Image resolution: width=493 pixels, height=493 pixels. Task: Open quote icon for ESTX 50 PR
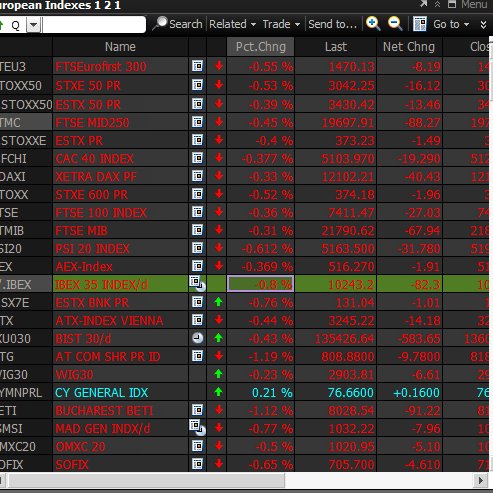[197, 104]
